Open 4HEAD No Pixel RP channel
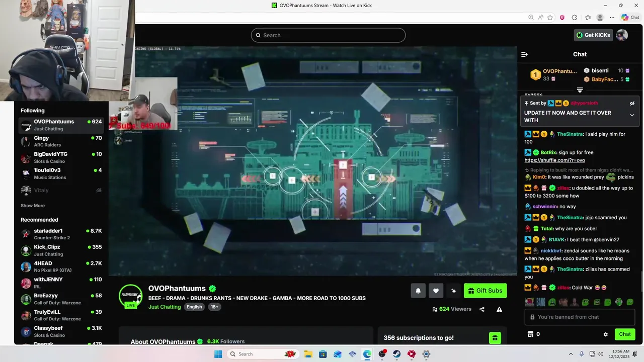 pos(61,266)
